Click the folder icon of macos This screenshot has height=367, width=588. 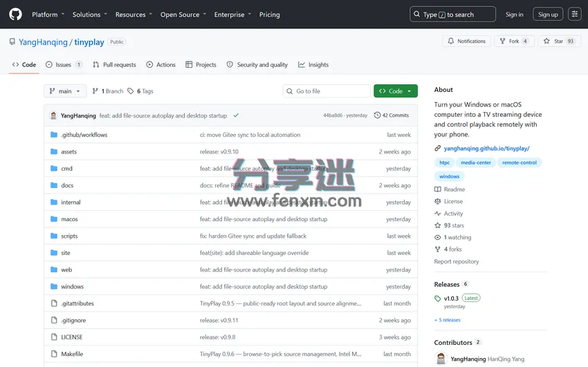54,218
